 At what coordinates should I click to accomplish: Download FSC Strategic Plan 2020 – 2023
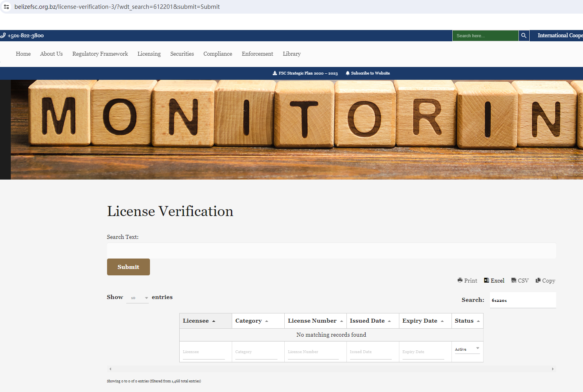coord(305,73)
